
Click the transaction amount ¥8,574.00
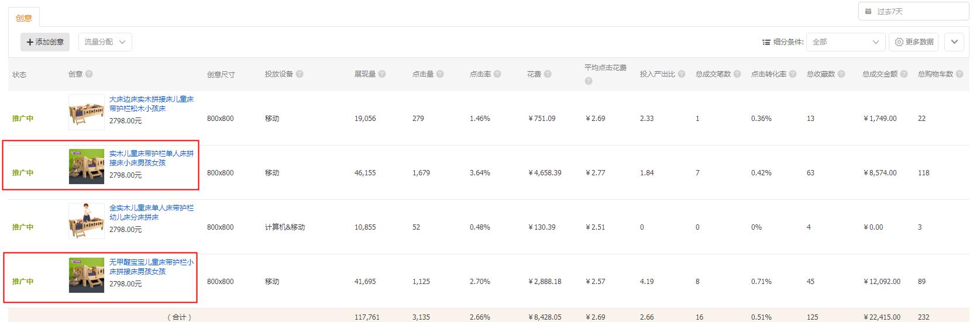[x=880, y=173]
